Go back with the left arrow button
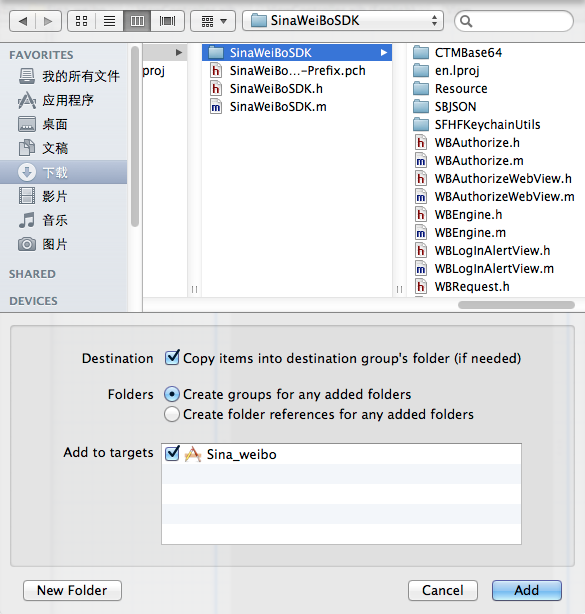585x614 pixels. pos(23,21)
